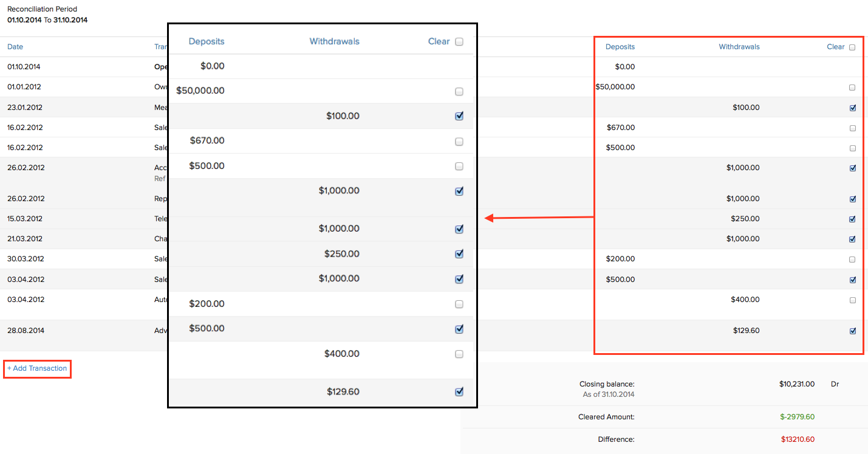The image size is (868, 454).
Task: Uncheck the $129.60 withdrawal in enlarged inset
Action: point(459,392)
